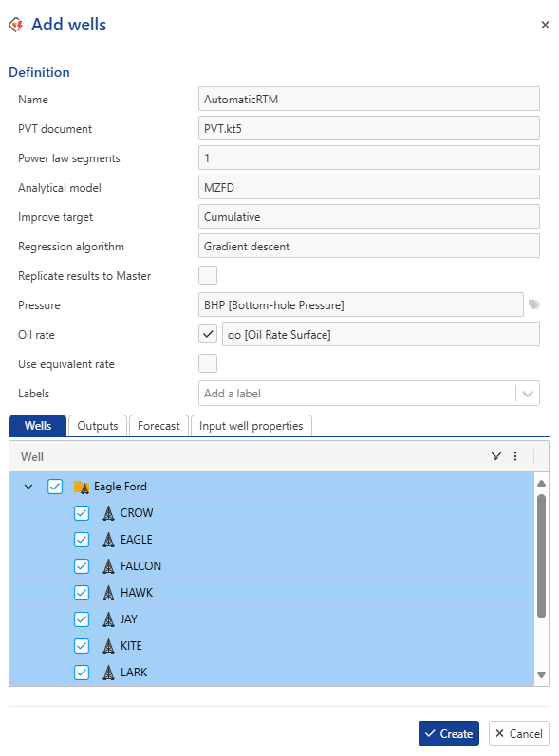Click the Cancel button

[x=519, y=733]
